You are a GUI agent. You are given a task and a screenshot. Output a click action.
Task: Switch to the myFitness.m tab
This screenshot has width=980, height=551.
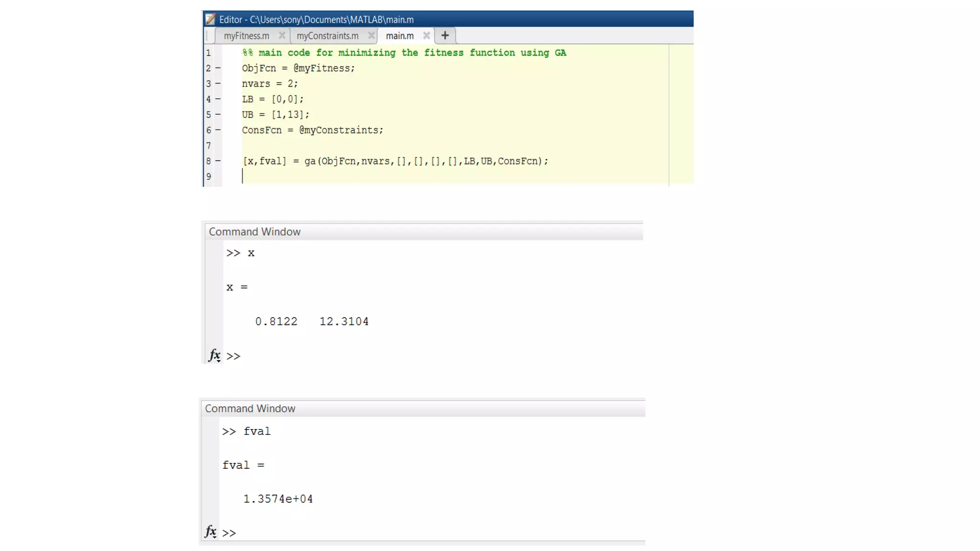point(246,36)
